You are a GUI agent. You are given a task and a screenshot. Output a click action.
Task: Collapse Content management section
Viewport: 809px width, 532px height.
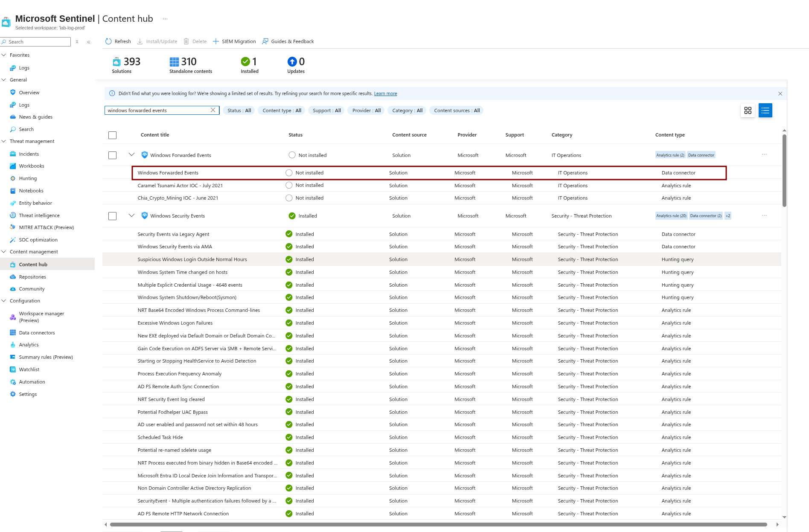(4, 252)
